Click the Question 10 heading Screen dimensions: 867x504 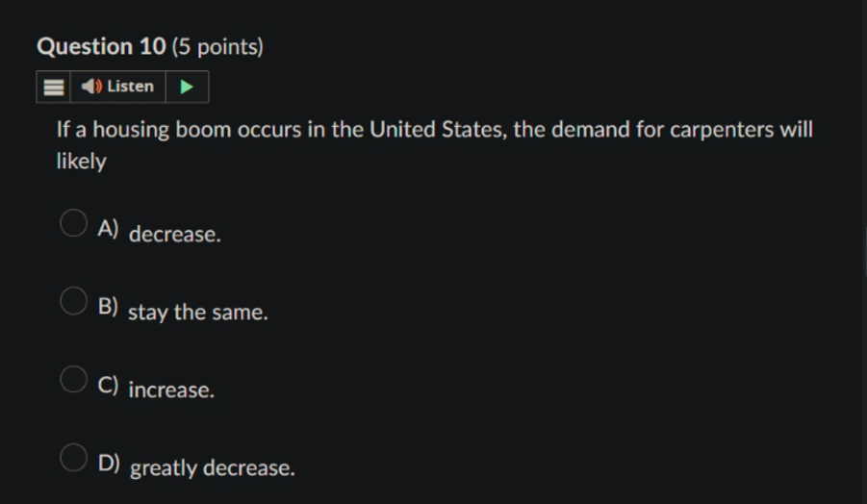(101, 46)
